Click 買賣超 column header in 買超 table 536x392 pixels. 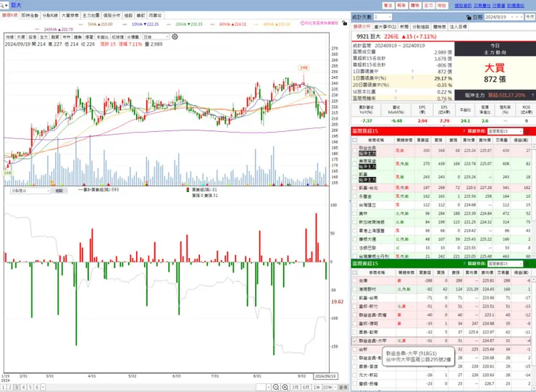pyautogui.click(x=423, y=140)
